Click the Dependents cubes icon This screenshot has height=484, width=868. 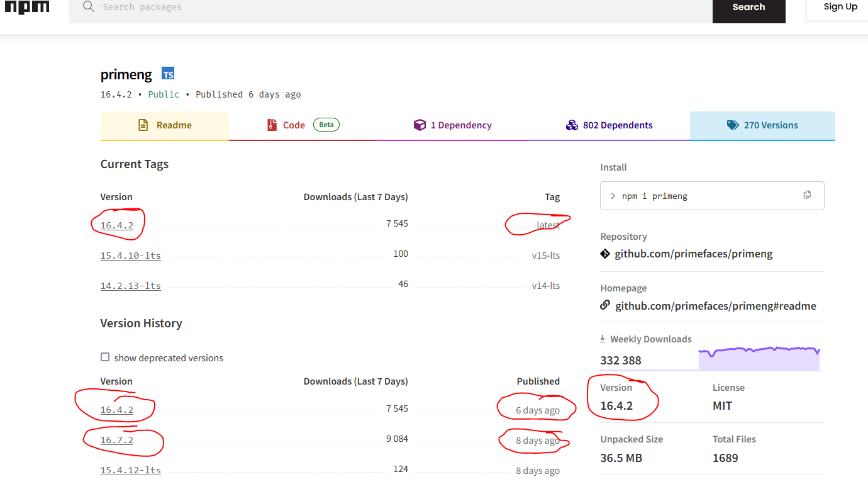[572, 125]
